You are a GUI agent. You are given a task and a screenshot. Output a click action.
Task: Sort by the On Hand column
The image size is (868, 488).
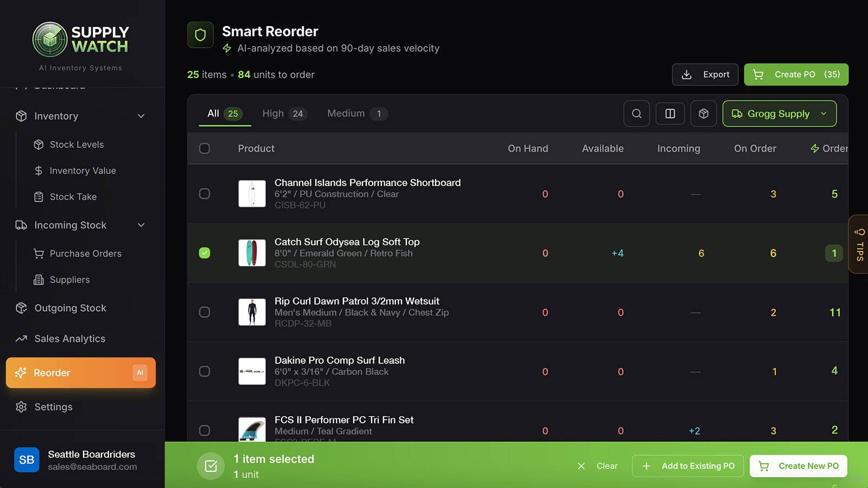(528, 149)
